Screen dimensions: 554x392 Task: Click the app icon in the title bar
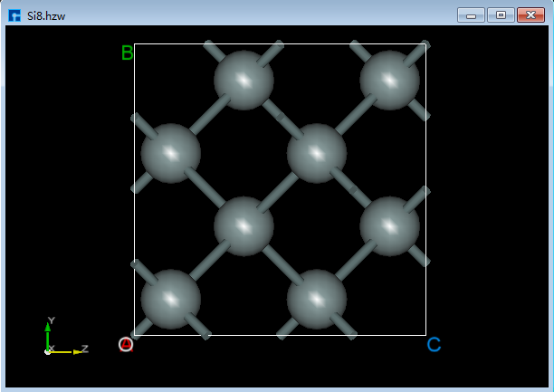click(14, 14)
